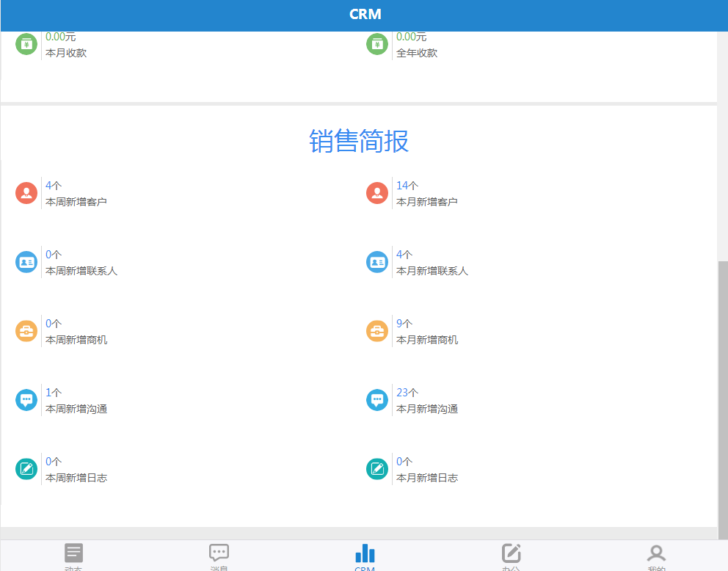Image resolution: width=728 pixels, height=571 pixels.
Task: Select the 本月新增沟通 chat bubble icon
Action: click(377, 400)
